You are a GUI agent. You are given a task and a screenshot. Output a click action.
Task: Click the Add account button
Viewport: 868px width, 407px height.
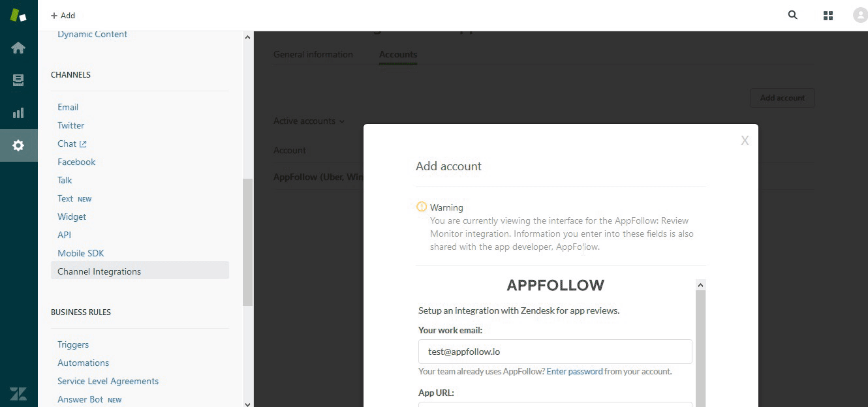click(783, 98)
